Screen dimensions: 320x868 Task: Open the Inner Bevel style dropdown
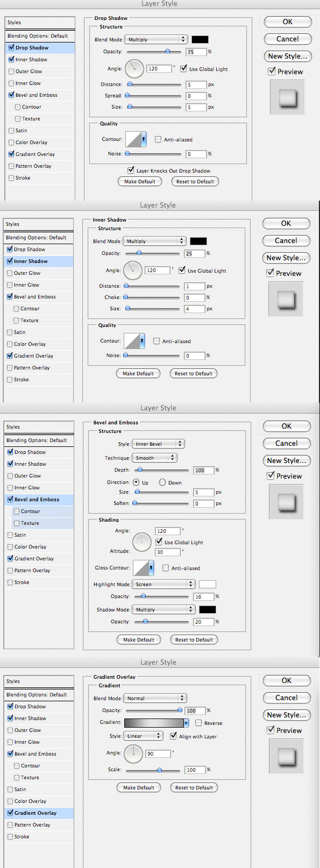point(158,444)
